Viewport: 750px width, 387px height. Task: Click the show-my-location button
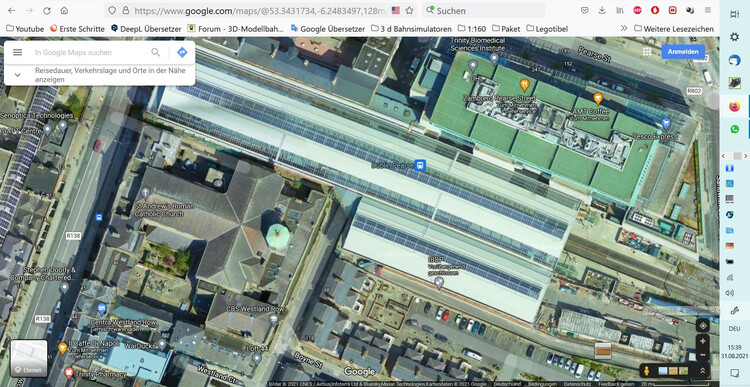[x=702, y=325]
